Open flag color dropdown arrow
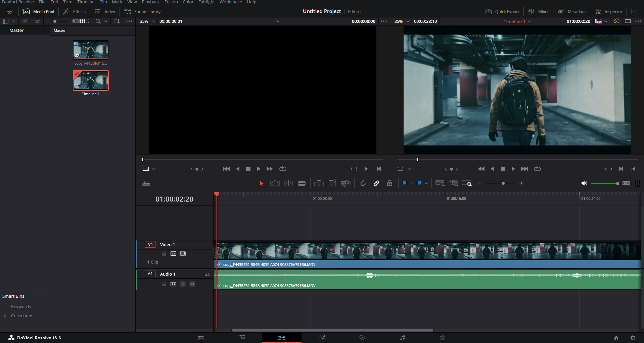 [x=411, y=183]
